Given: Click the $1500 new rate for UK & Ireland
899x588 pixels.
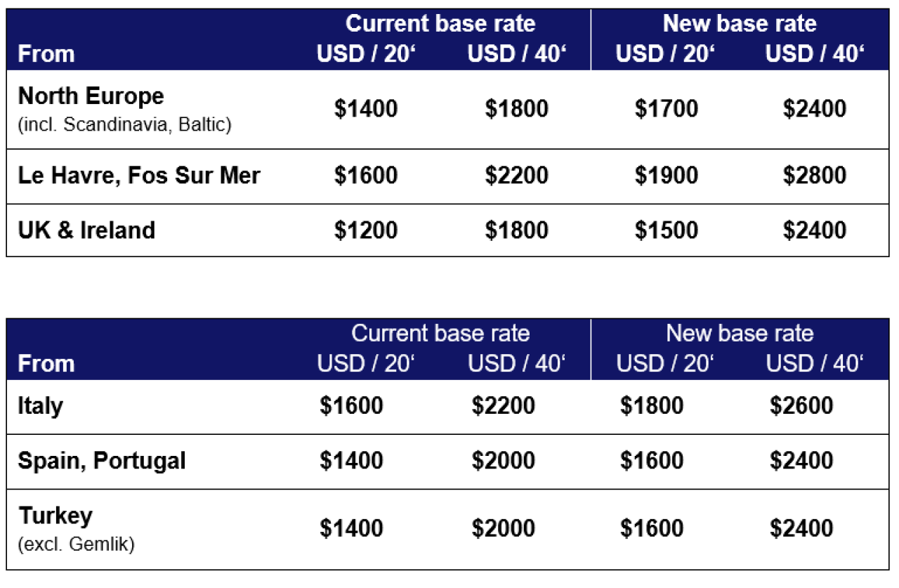Looking at the screenshot, I should point(667,230).
